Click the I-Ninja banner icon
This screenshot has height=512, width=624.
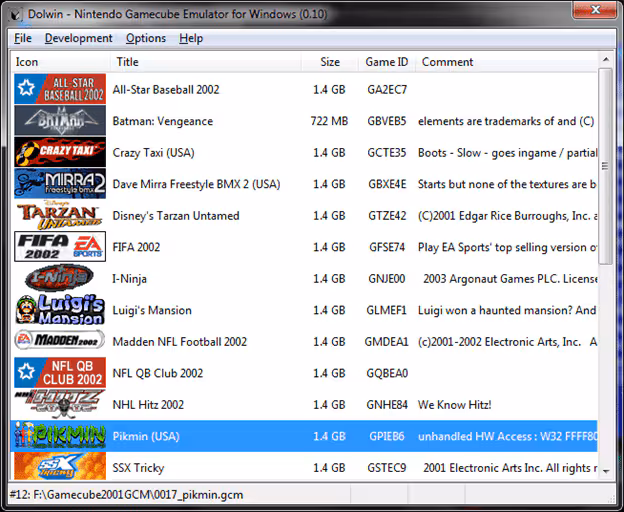click(60, 278)
